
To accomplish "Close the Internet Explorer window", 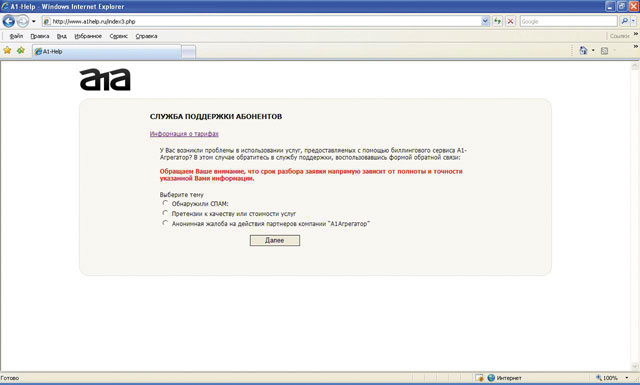I will click(x=633, y=6).
